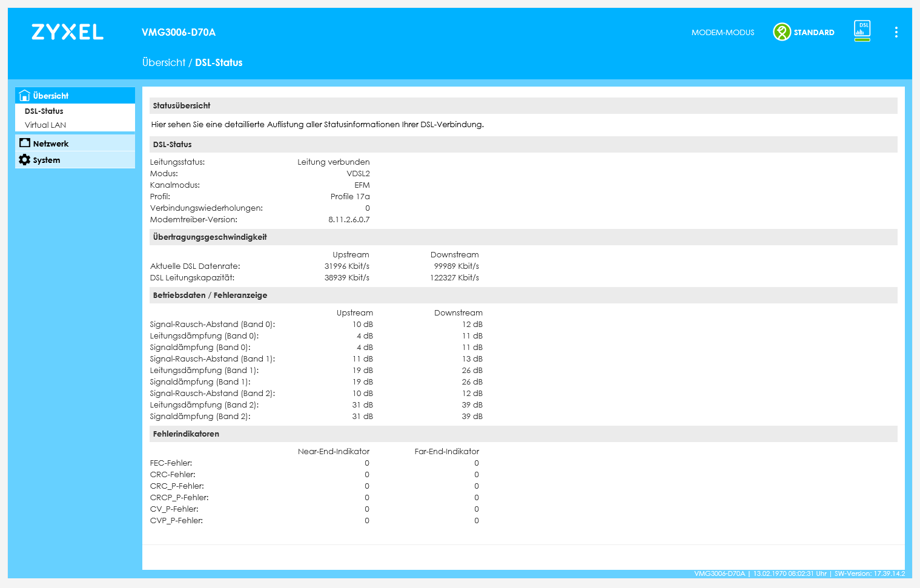This screenshot has height=588, width=920.
Task: Click the 'Leitungsdämpfung (Band 2)' label
Action: (204, 405)
